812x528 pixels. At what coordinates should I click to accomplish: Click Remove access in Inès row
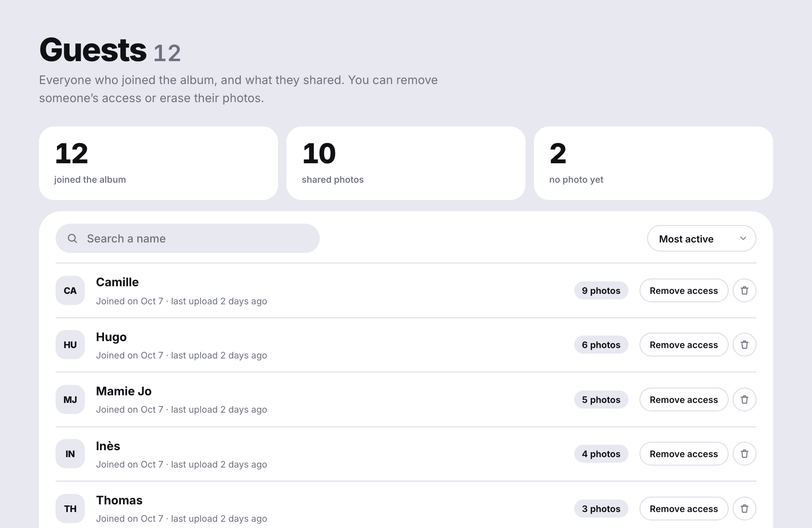pos(684,454)
